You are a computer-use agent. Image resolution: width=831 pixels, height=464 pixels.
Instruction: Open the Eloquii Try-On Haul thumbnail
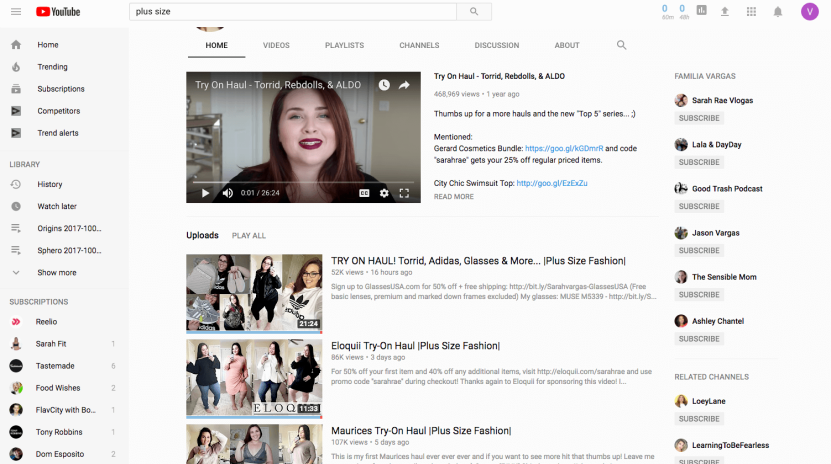(x=254, y=378)
